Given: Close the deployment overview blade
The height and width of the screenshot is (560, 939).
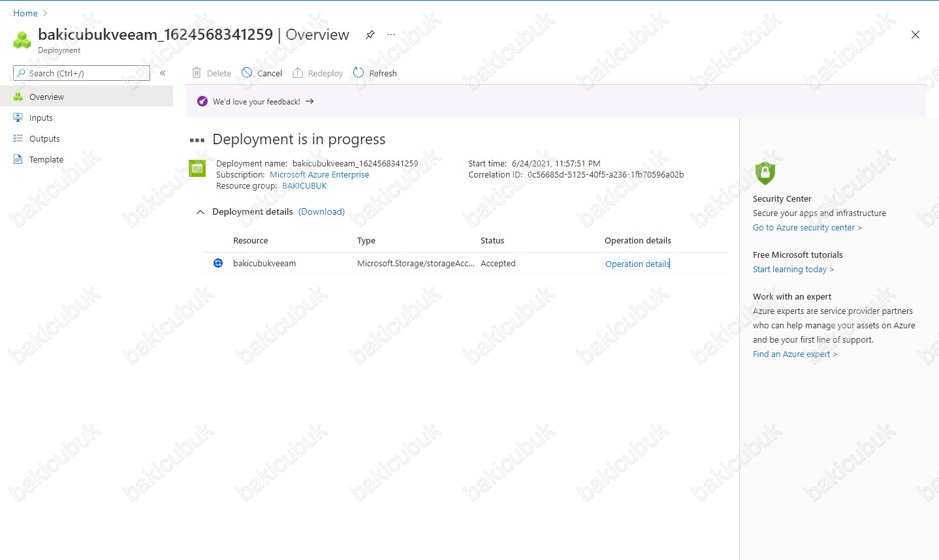Looking at the screenshot, I should point(915,35).
